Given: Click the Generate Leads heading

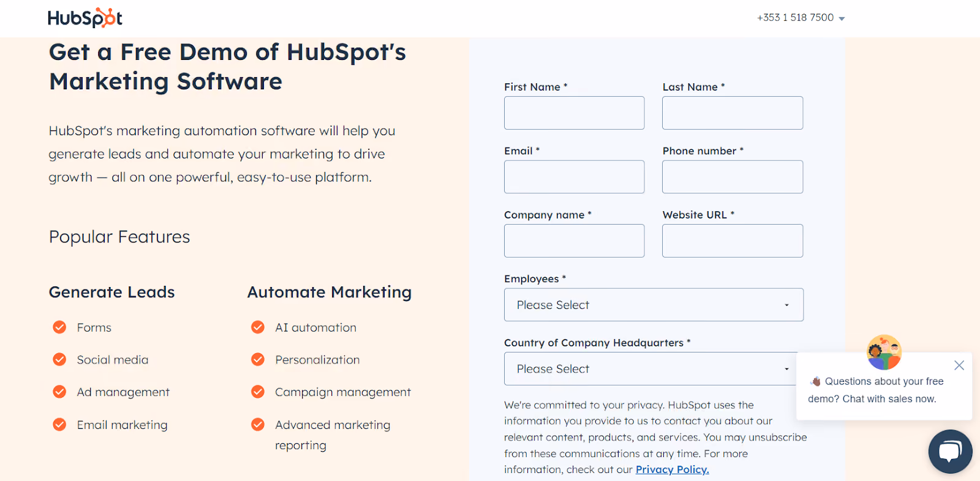Looking at the screenshot, I should pos(112,292).
